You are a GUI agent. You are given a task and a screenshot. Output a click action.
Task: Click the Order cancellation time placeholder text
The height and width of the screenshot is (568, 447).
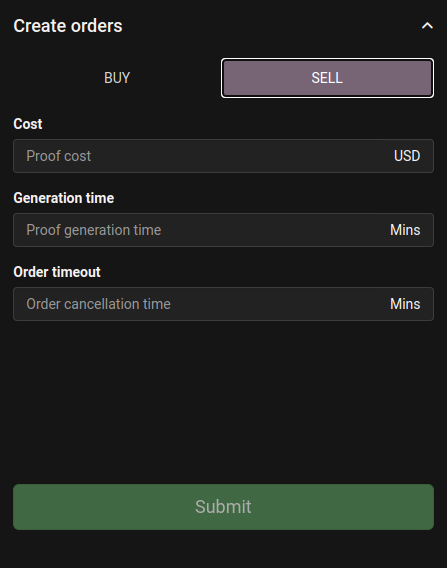point(99,304)
